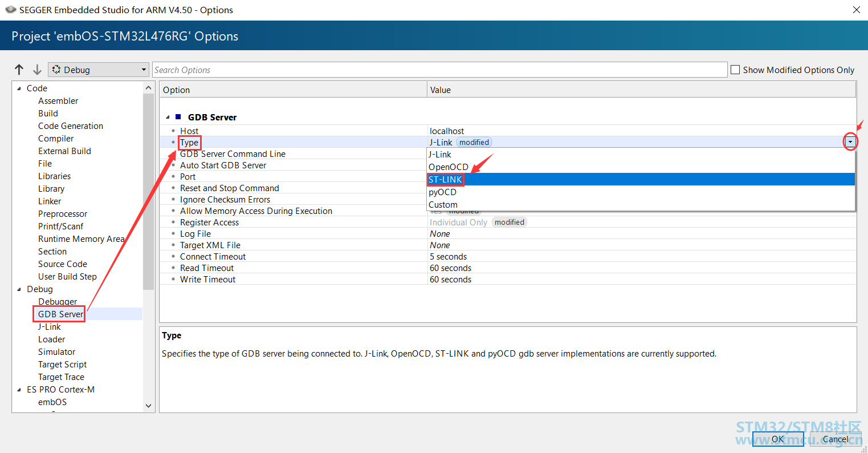This screenshot has width=868, height=453.
Task: Select the Library tree item
Action: 51,189
